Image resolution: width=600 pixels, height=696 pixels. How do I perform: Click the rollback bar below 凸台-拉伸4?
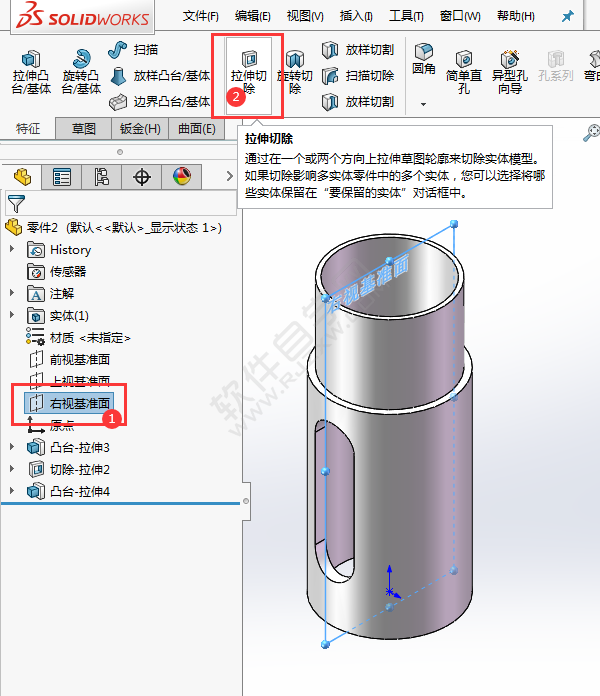[x=121, y=503]
